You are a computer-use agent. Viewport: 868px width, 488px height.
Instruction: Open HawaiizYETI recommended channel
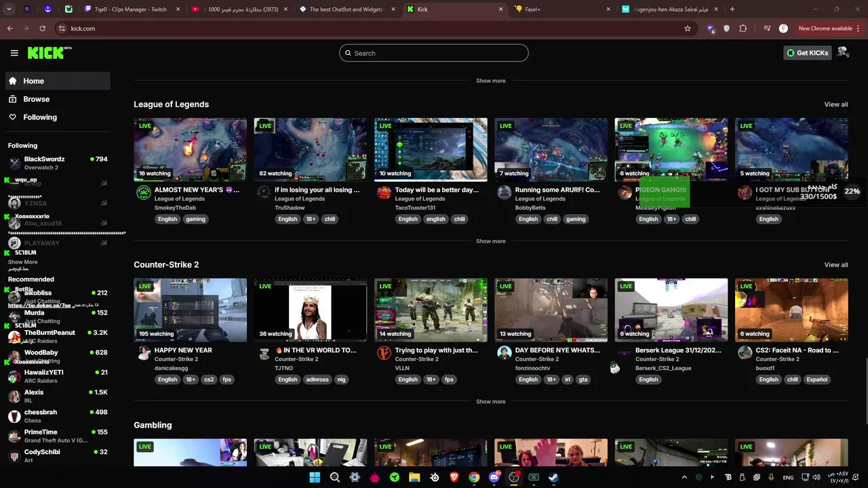(58, 376)
